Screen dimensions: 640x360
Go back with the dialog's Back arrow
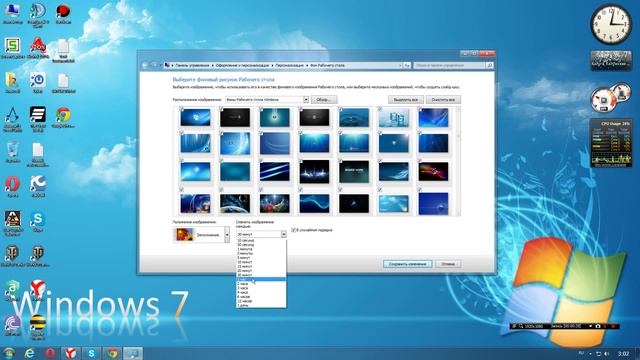click(145, 65)
